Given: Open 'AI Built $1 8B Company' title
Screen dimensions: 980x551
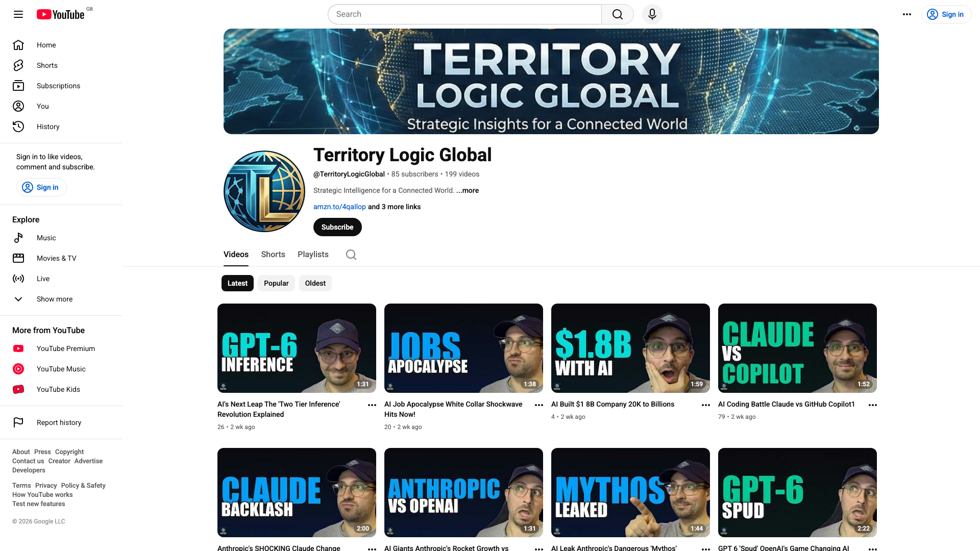Looking at the screenshot, I should 612,404.
